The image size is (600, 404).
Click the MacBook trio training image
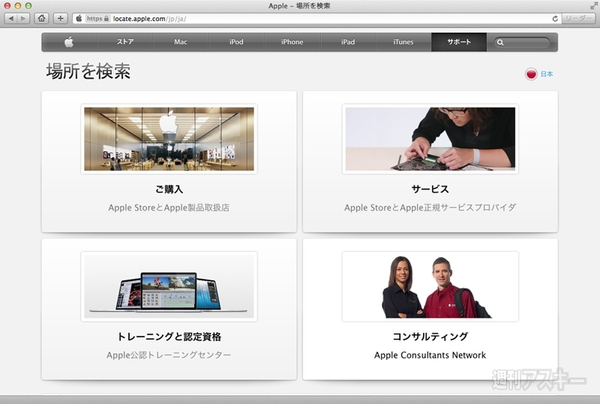pyautogui.click(x=169, y=286)
